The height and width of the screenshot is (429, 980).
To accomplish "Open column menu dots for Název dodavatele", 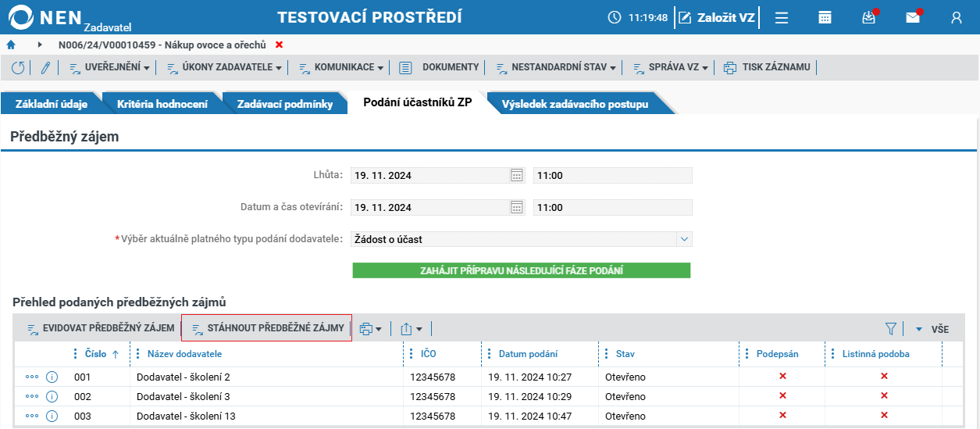I will [138, 354].
